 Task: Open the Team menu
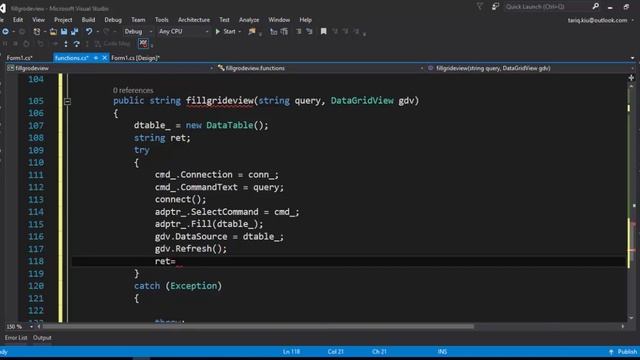coord(138,20)
